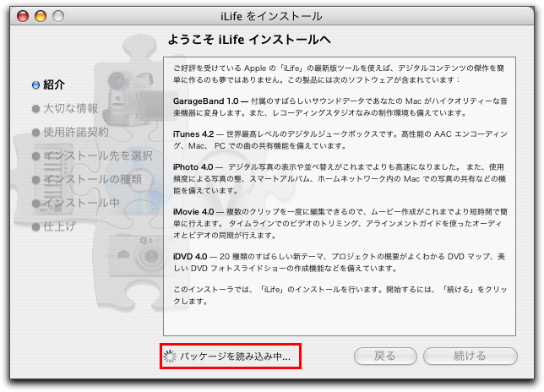Click the spinning progress indicator

click(x=170, y=357)
